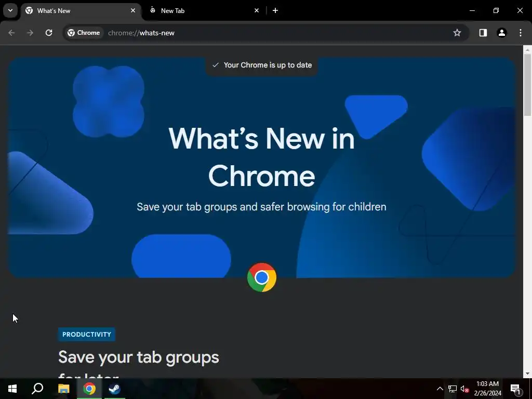This screenshot has height=399, width=532.
Task: Open the Windows Start menu
Action: 12,389
